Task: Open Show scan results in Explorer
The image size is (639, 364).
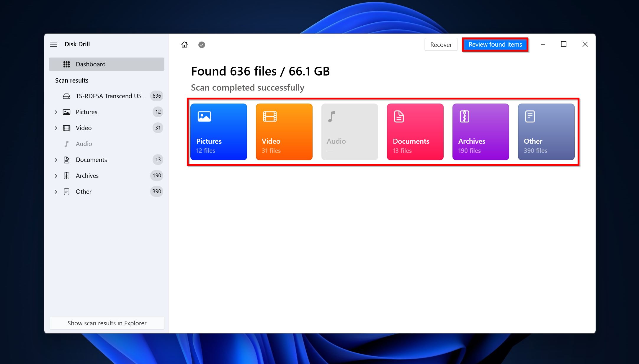Action: point(107,323)
